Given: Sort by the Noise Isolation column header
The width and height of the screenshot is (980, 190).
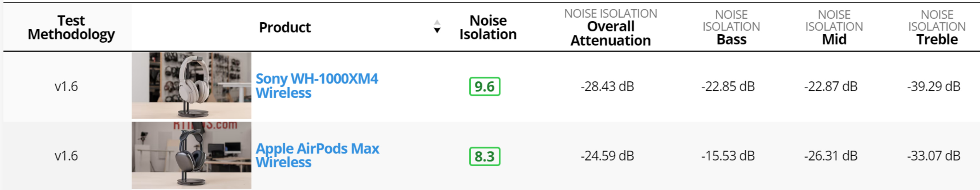Looking at the screenshot, I should tap(488, 27).
